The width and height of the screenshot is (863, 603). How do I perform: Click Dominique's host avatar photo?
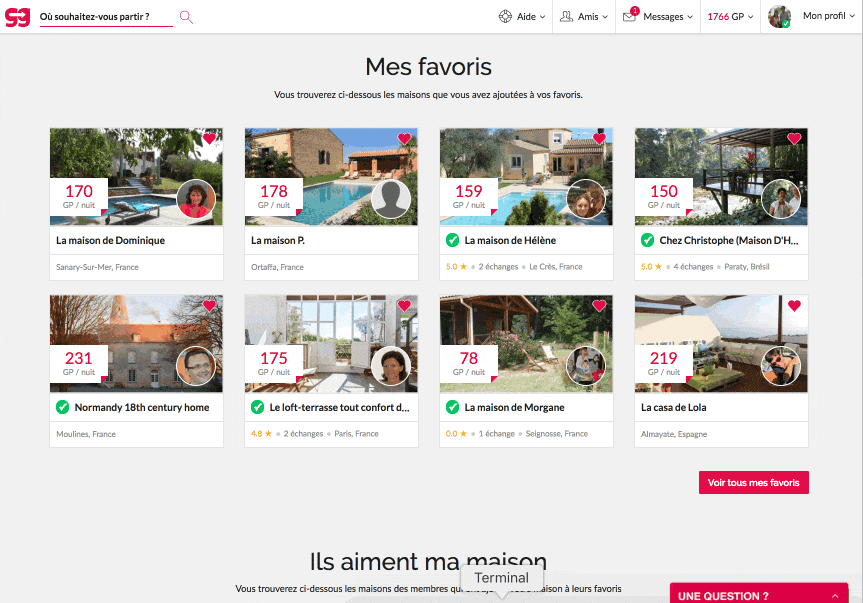(x=196, y=199)
